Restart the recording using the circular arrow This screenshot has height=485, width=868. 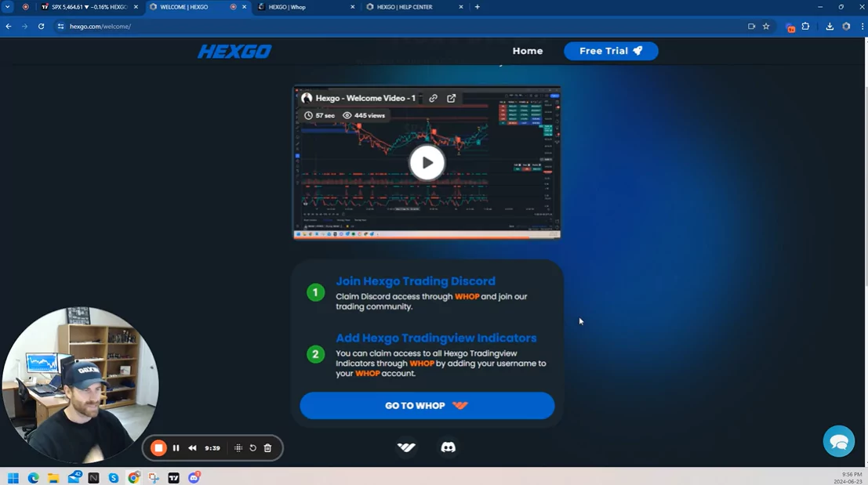pyautogui.click(x=252, y=448)
